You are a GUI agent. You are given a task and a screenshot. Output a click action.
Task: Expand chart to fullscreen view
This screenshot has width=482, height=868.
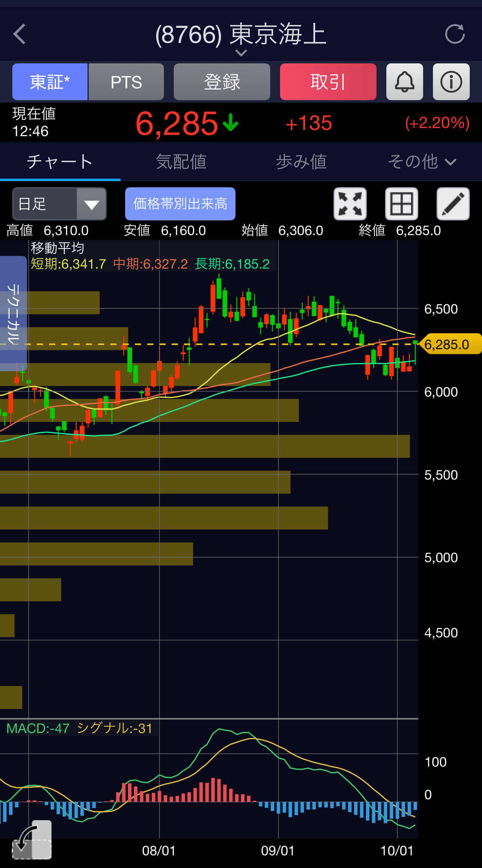pos(350,204)
